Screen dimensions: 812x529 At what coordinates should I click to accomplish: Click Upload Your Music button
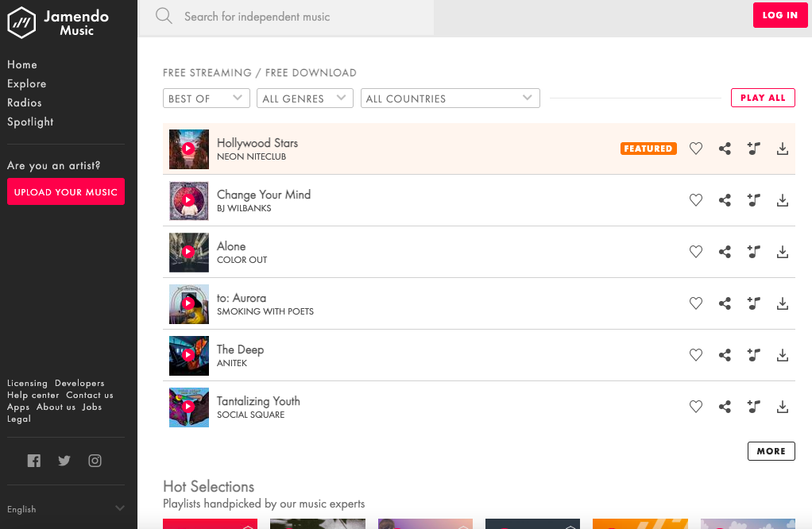[66, 191]
